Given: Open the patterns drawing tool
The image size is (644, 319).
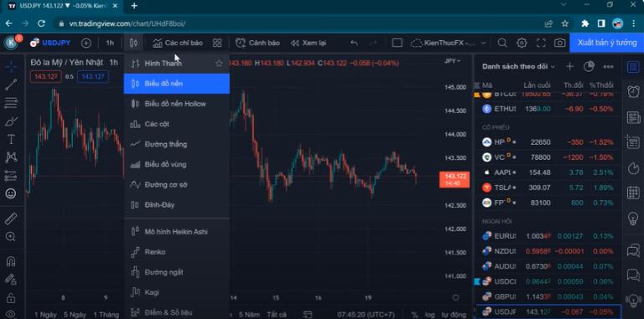Looking at the screenshot, I should [11, 157].
